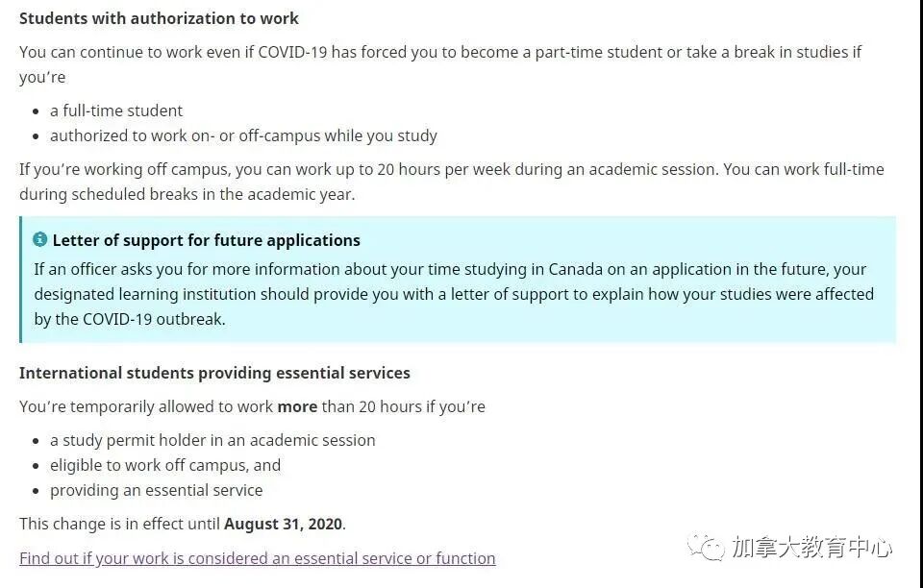Click the bold word "more" in the sentence
The image size is (923, 588).
click(297, 406)
